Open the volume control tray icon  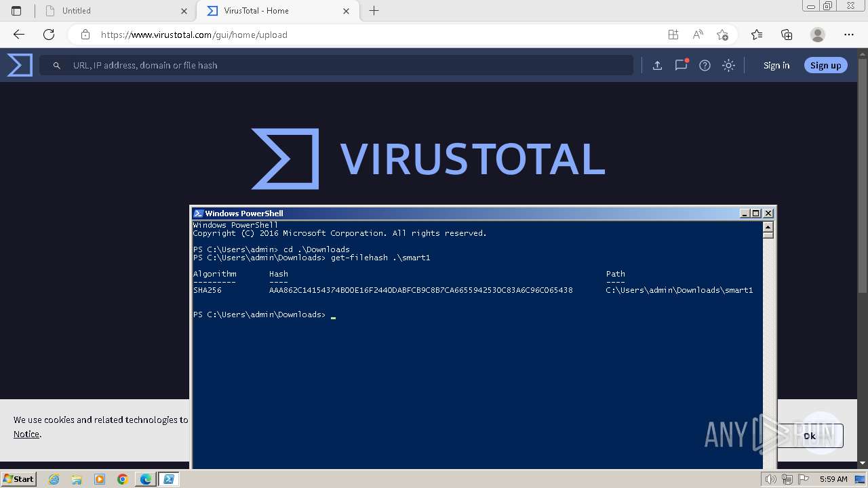772,479
